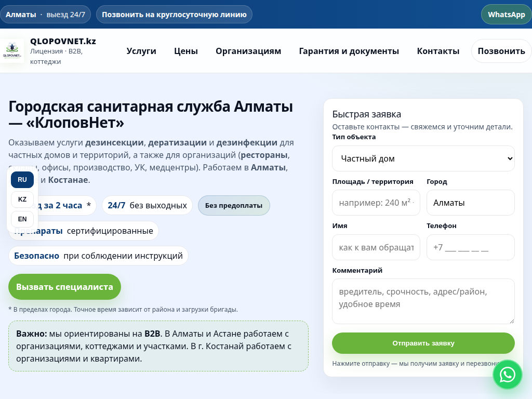Switch language to EN
This screenshot has width=532, height=399.
(x=22, y=219)
